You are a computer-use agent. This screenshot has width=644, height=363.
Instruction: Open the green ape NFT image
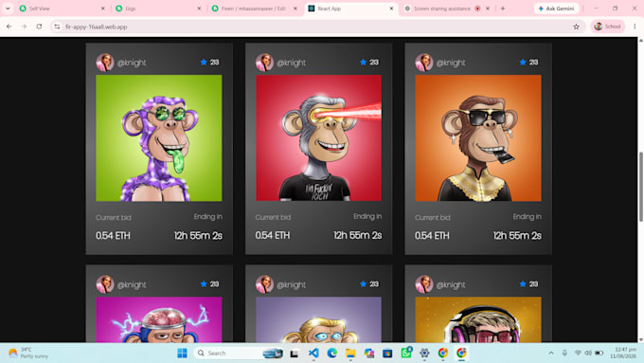[x=159, y=138]
